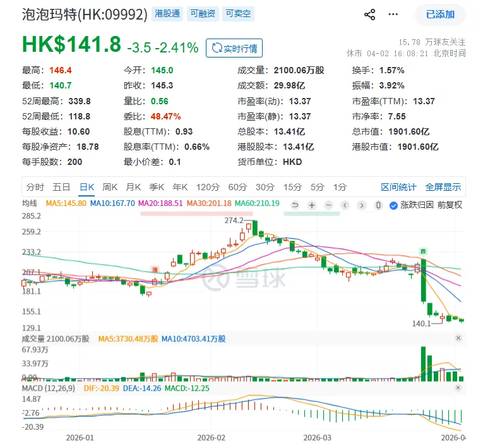
Task: Click the 140.1 low price annotation
Action: tap(421, 324)
